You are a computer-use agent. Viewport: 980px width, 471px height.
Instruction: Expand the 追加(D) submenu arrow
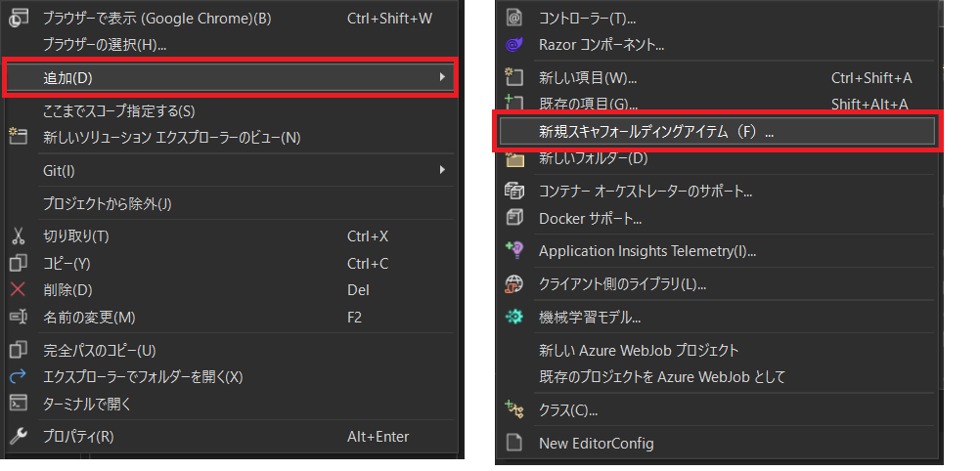click(442, 77)
